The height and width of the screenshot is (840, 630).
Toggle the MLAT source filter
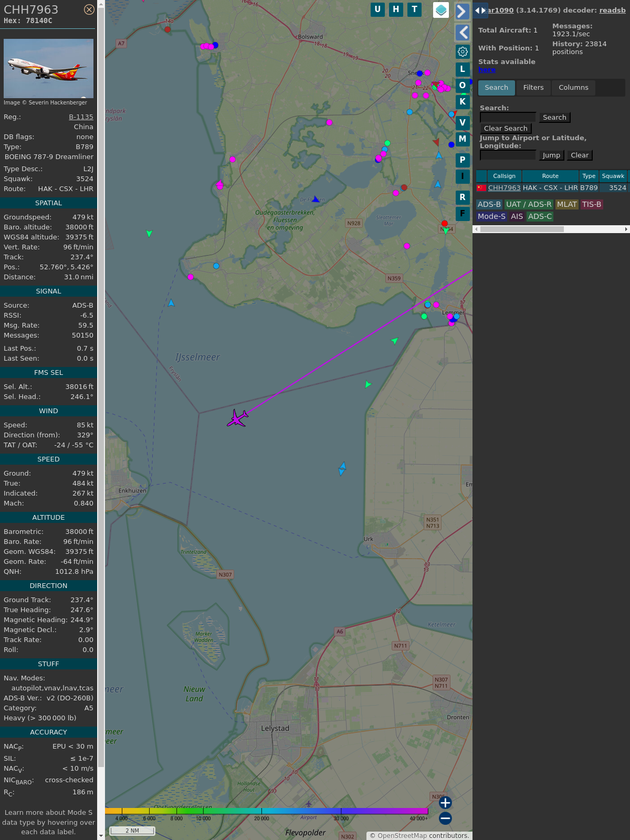click(x=566, y=204)
